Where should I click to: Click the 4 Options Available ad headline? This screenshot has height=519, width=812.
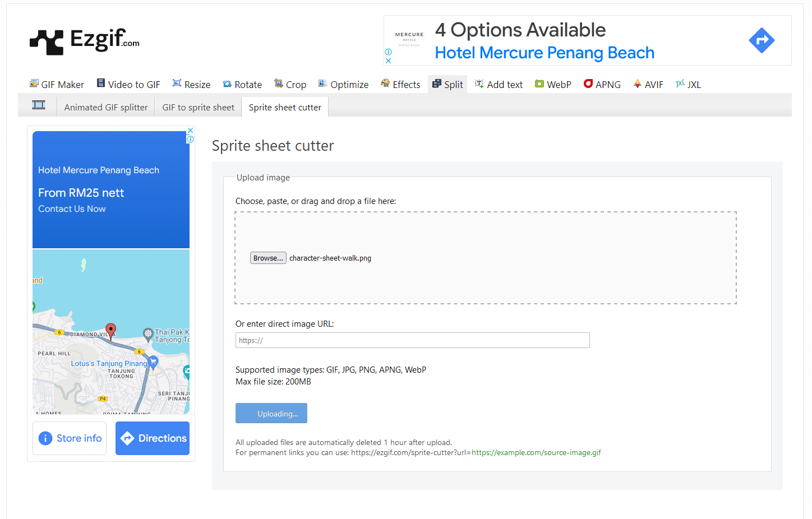coord(520,30)
